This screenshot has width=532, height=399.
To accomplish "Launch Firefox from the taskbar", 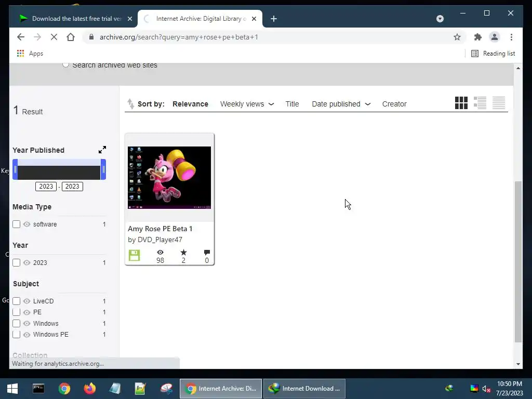I will [89, 389].
